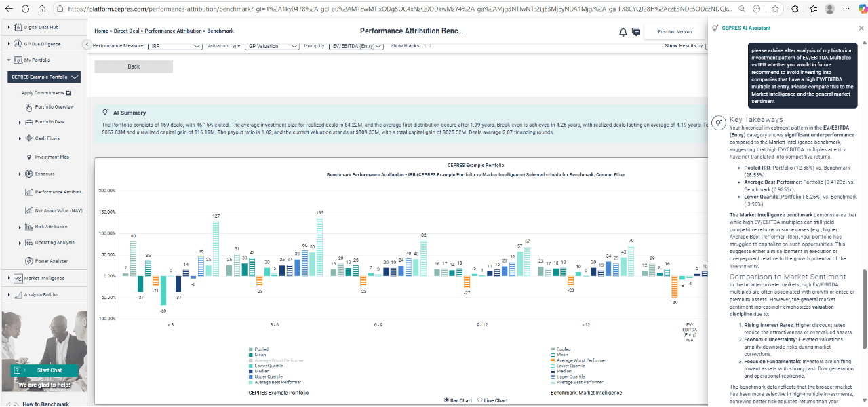Enable the Show Blanks checkbox
This screenshot has height=407, width=868.
[427, 46]
